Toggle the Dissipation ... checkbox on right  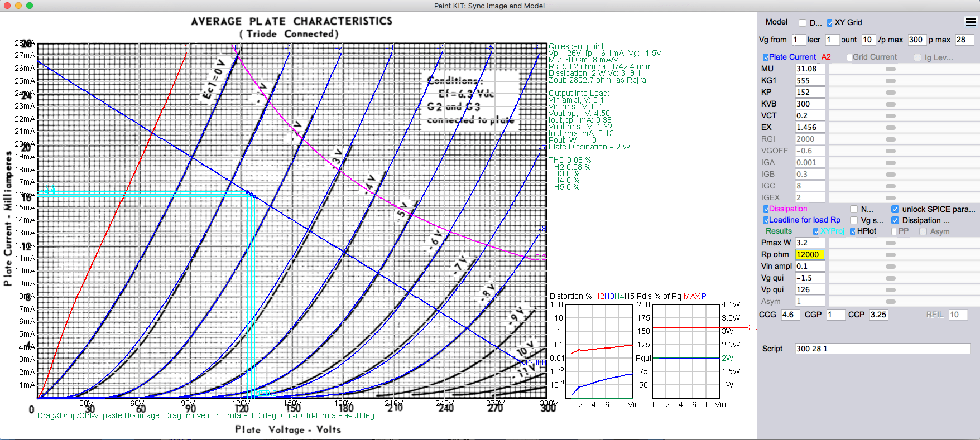coord(895,220)
